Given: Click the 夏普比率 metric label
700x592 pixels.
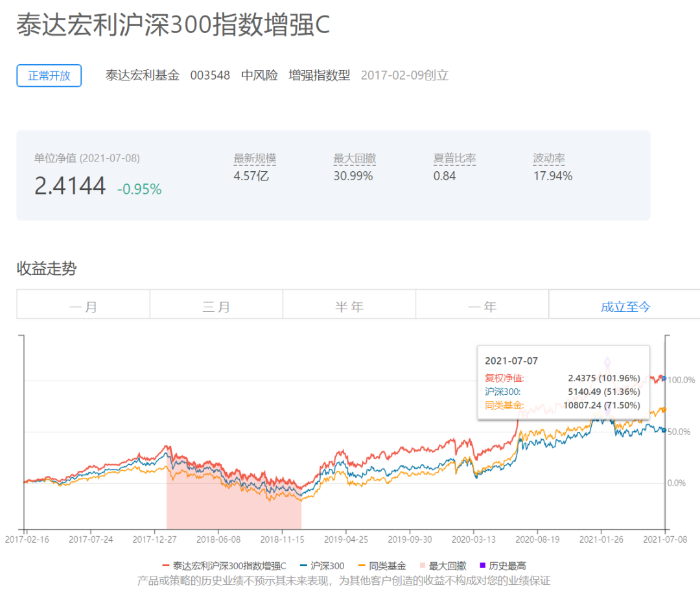Looking at the screenshot, I should pos(454,158).
